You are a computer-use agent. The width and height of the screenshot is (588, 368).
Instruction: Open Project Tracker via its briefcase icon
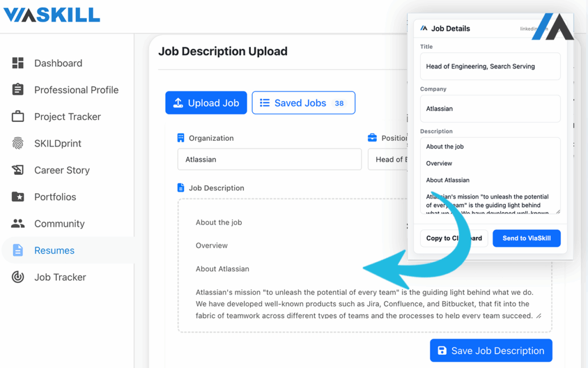tap(18, 117)
